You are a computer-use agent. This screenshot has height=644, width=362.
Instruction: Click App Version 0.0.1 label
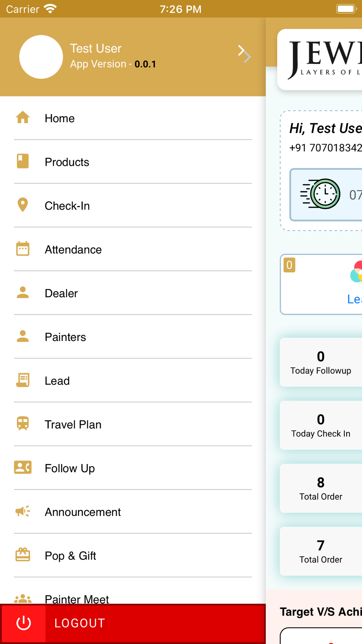coord(113,64)
